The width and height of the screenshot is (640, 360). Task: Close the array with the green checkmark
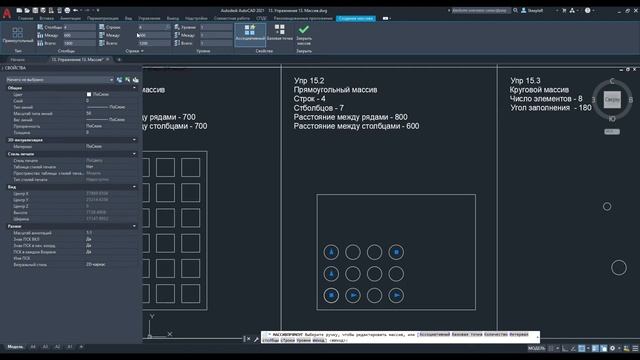tap(304, 34)
